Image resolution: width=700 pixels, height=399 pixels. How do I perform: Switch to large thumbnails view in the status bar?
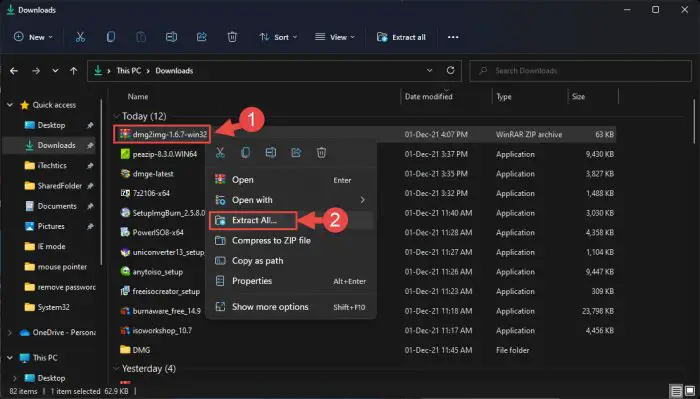pos(690,391)
